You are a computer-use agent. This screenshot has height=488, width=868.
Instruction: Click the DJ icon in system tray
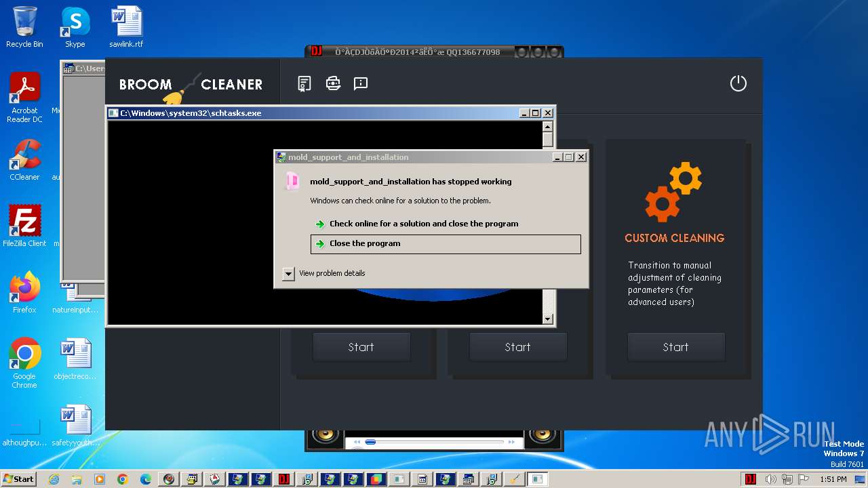click(751, 479)
